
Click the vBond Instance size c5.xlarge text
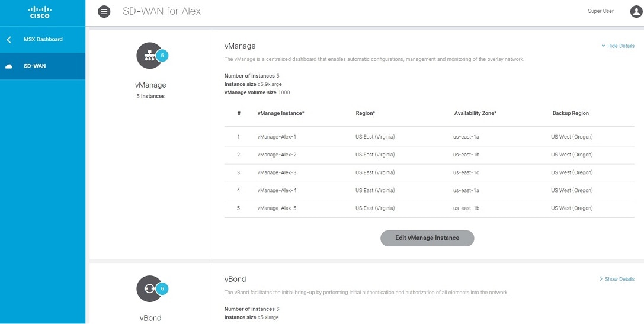(x=252, y=317)
